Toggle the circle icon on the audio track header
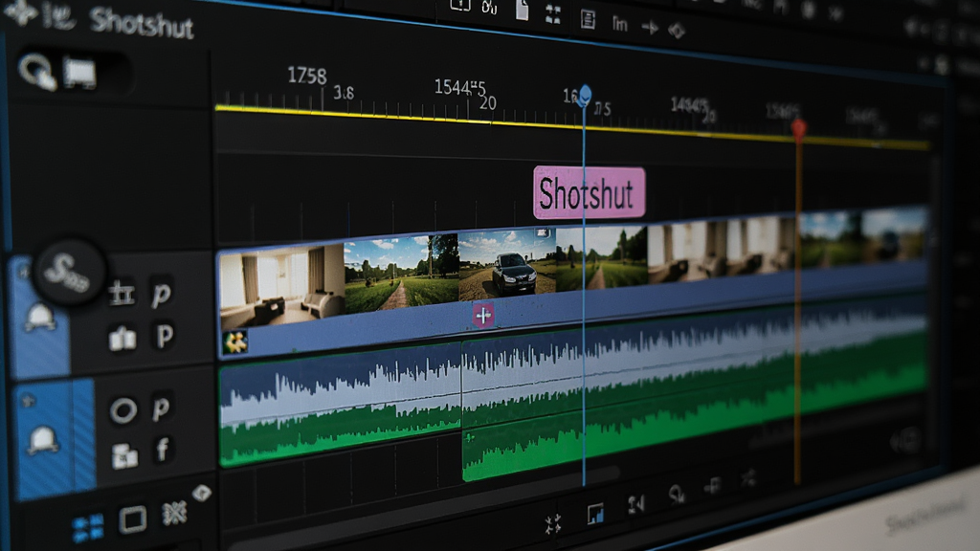 point(123,410)
